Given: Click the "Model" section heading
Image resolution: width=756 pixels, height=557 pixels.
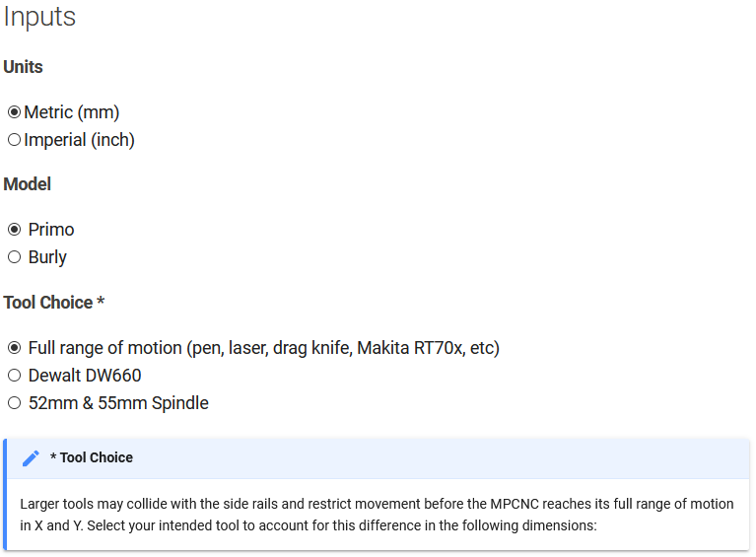Looking at the screenshot, I should [x=27, y=183].
